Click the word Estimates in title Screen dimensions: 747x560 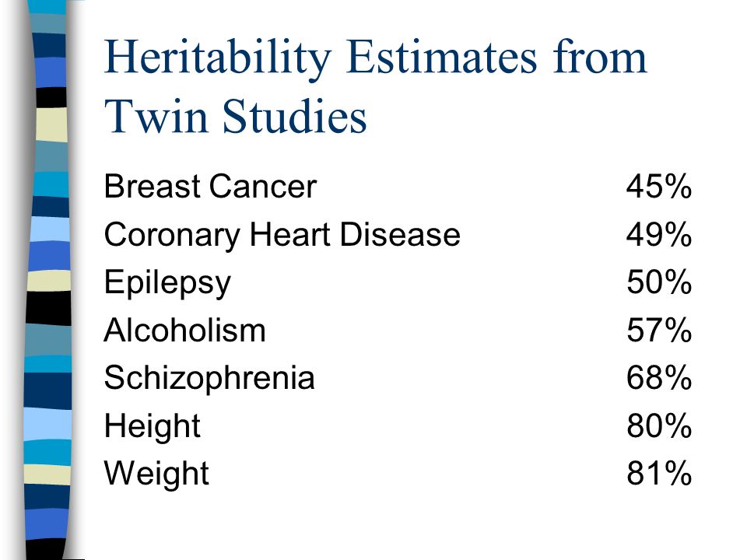click(442, 57)
